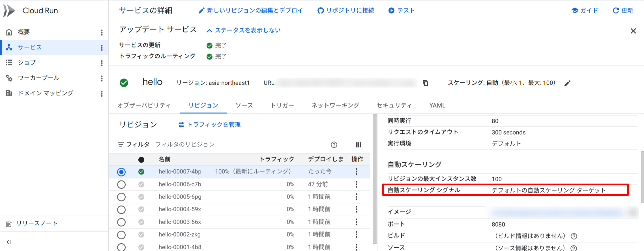Click the pencil icon to edit scaling
This screenshot has width=644, height=251.
[x=567, y=83]
